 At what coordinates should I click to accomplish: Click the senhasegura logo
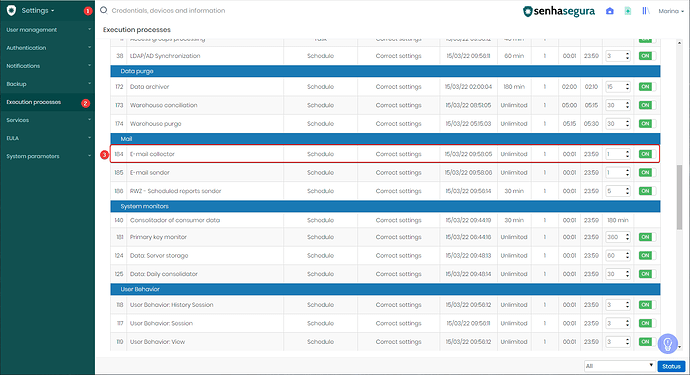pyautogui.click(x=559, y=11)
